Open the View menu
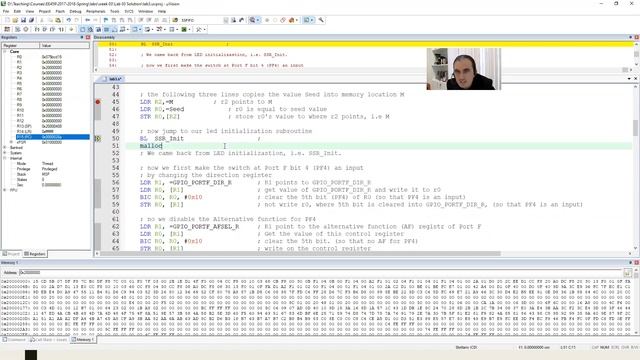640x360 pixels. click(30, 11)
